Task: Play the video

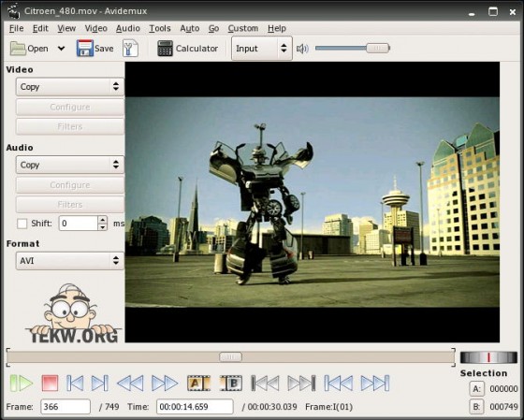Action: [x=22, y=384]
